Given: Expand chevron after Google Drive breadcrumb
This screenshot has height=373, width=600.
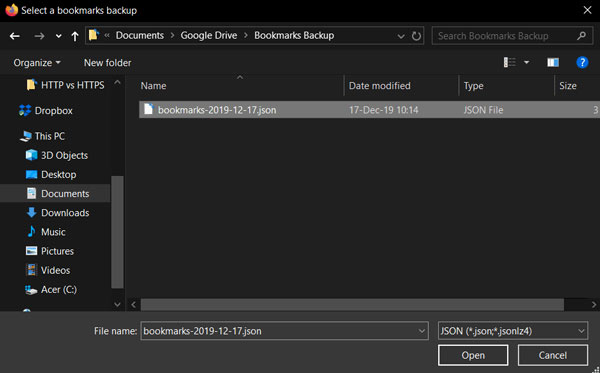Looking at the screenshot, I should (246, 36).
